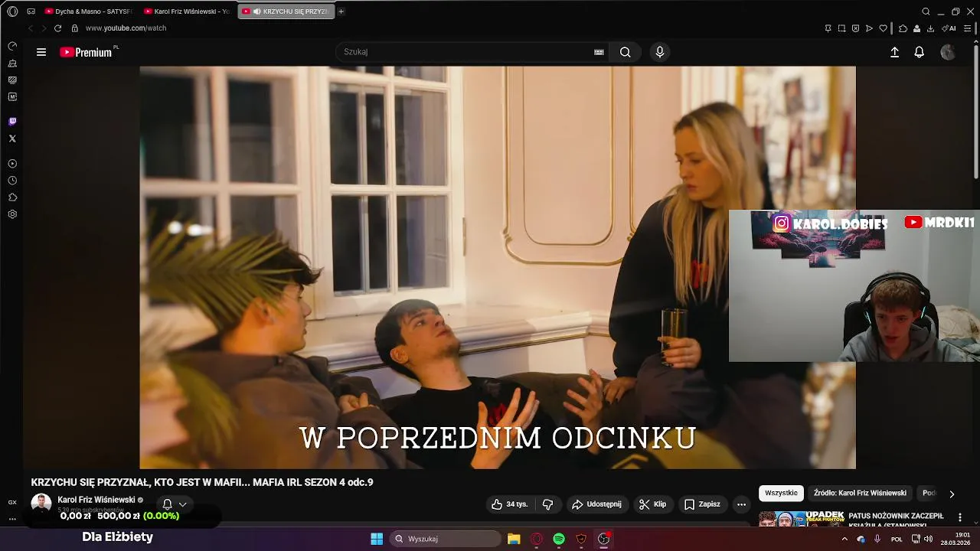Open the sidebar history clock icon
Screen dimensions: 980x551
coord(12,181)
